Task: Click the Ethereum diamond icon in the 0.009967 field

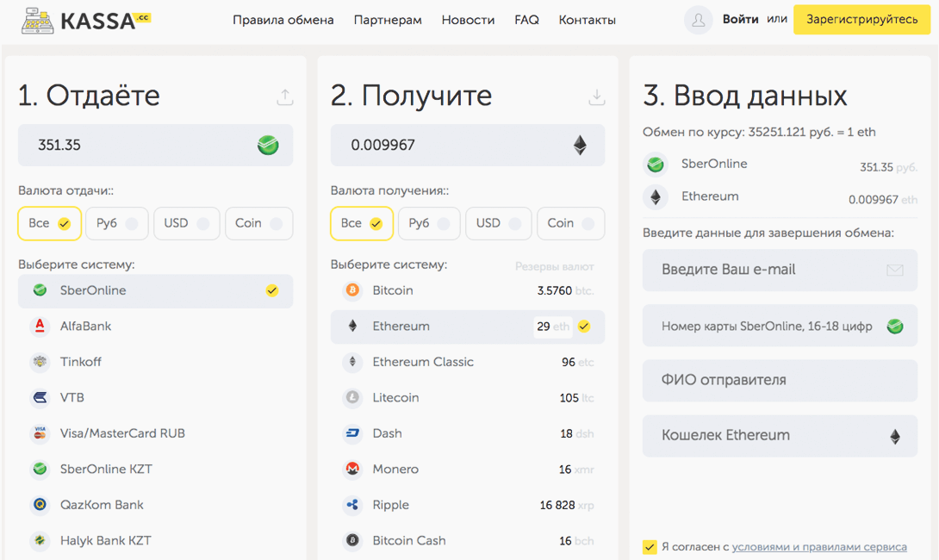Action: [x=580, y=145]
